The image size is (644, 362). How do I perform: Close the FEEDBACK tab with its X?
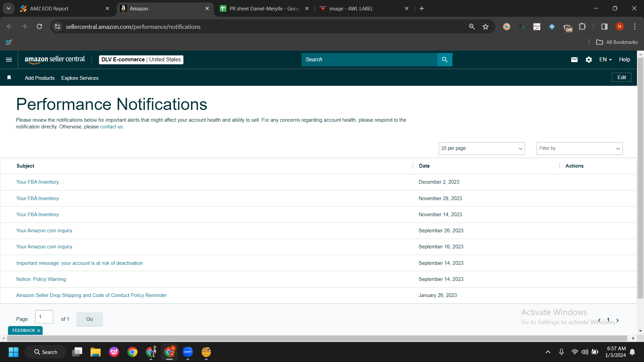click(39, 330)
